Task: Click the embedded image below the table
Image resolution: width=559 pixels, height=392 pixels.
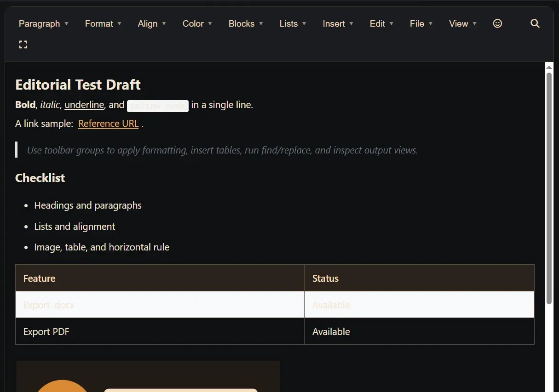Action: tap(148, 376)
